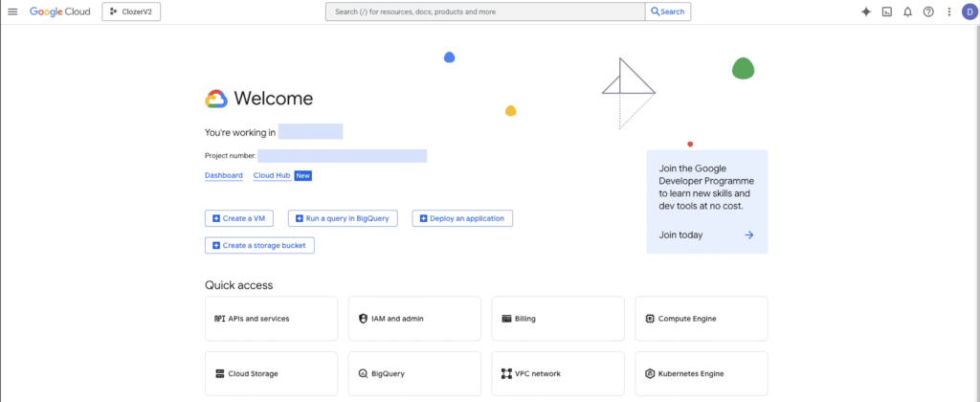Click Deploy an application button
This screenshot has width=980, height=402.
pyautogui.click(x=463, y=218)
